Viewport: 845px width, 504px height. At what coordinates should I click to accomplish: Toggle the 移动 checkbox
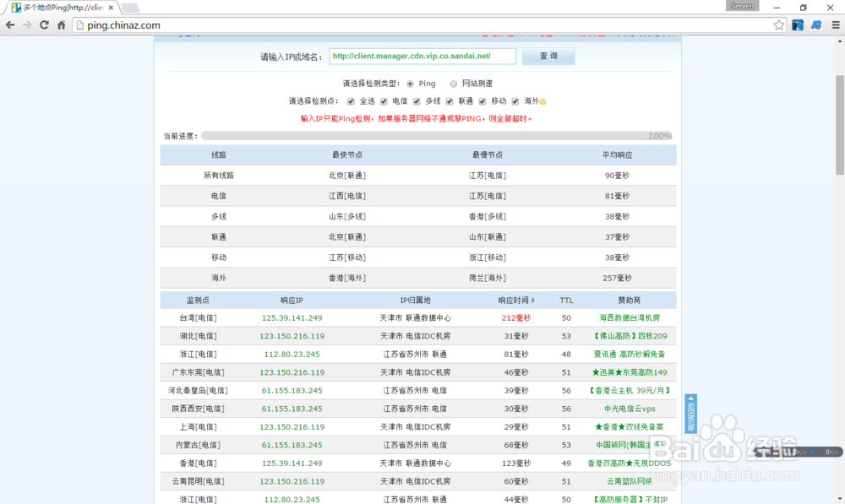point(482,101)
